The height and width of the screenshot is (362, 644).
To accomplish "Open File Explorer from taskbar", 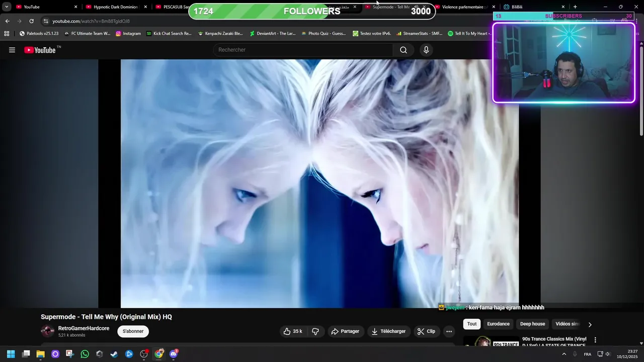I will pyautogui.click(x=40, y=354).
